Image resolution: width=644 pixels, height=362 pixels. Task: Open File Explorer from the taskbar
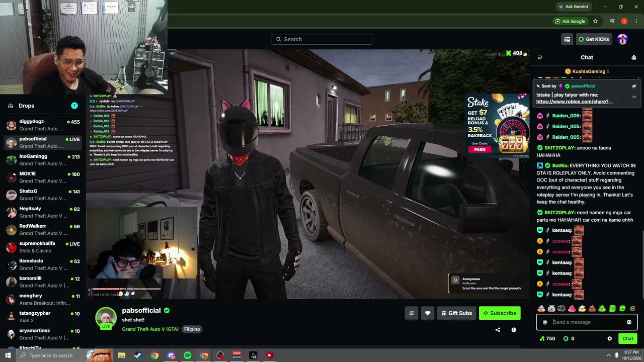pos(121,355)
